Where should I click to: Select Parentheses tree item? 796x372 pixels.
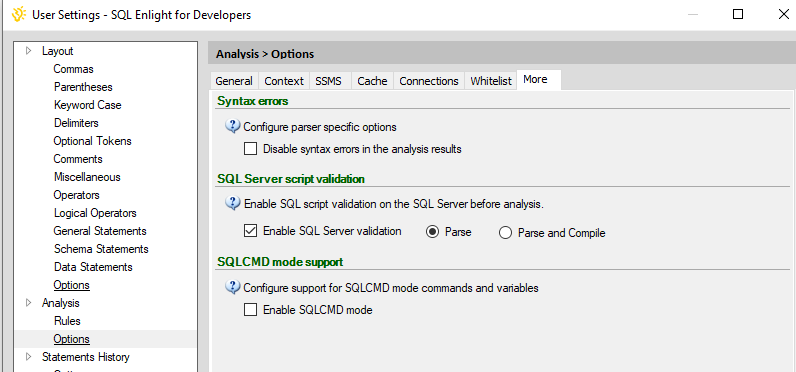(x=83, y=87)
